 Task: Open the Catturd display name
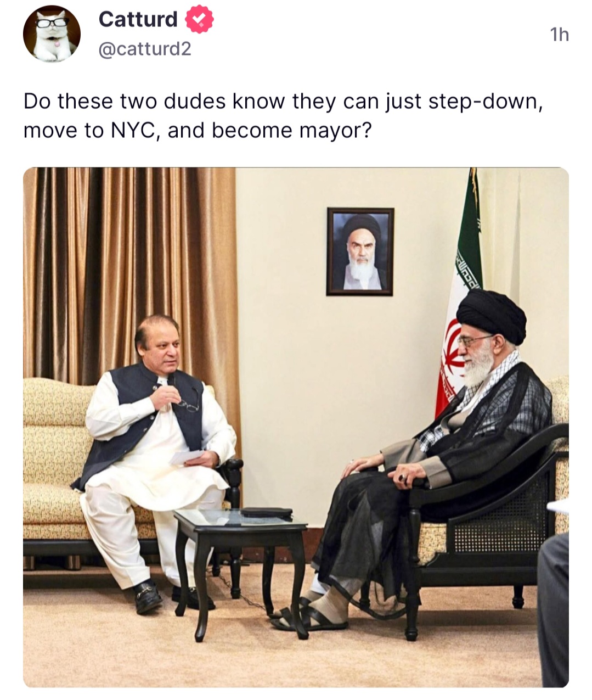pyautogui.click(x=138, y=19)
